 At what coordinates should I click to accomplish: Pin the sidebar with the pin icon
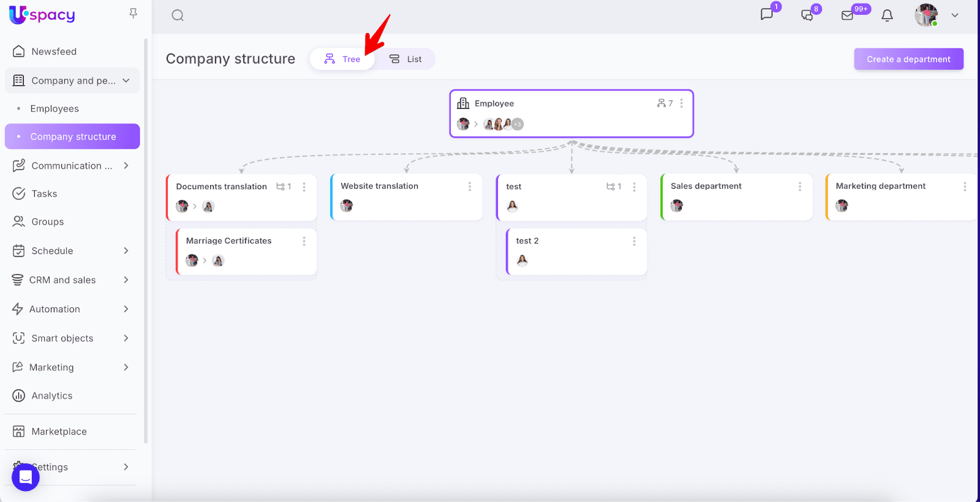133,13
